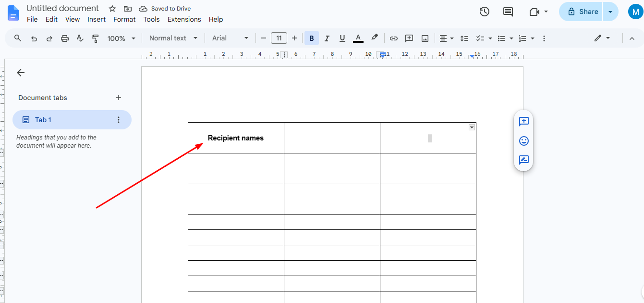Screen dimensions: 644x303
Task: Insert a link into the document
Action: point(394,38)
